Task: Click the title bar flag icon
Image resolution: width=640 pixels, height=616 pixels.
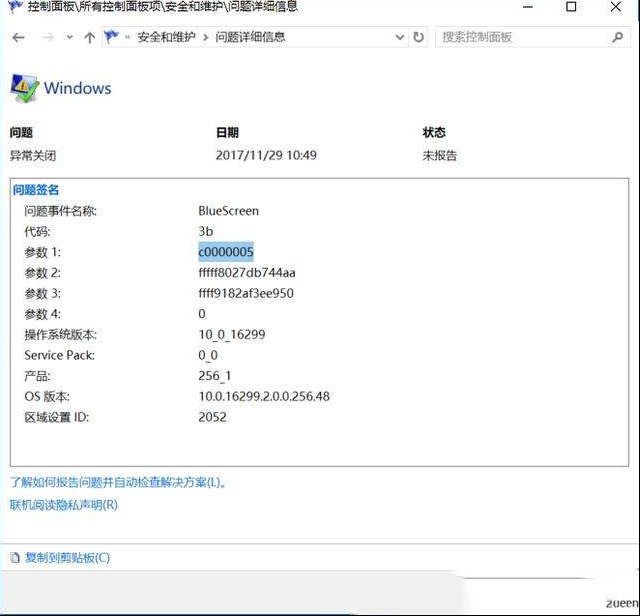Action: (x=16, y=7)
